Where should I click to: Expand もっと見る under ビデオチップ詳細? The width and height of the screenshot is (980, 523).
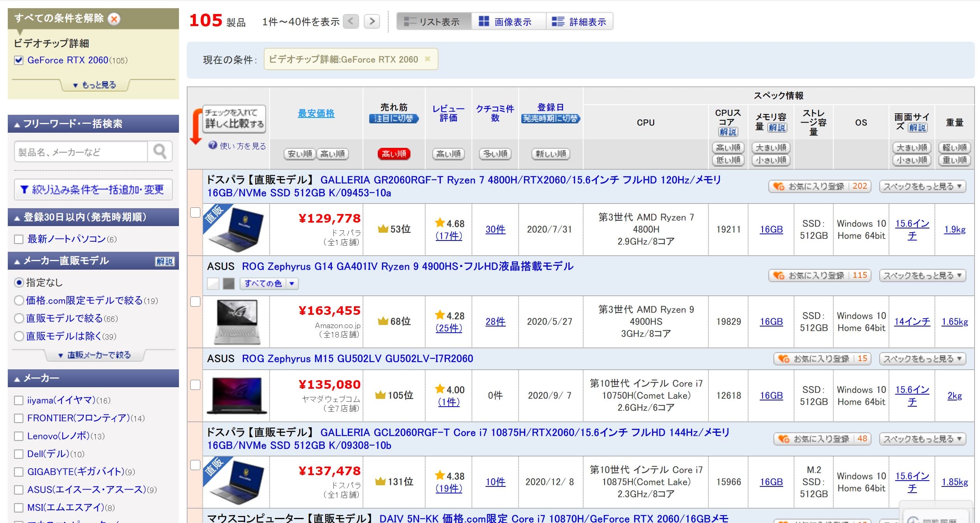(x=95, y=85)
